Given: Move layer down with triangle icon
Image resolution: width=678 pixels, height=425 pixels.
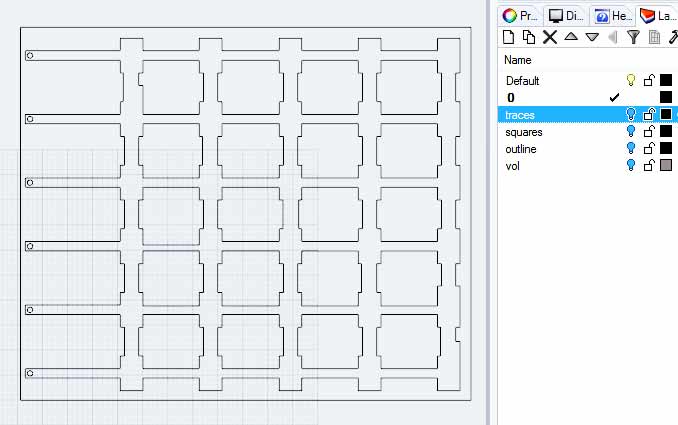Looking at the screenshot, I should click(592, 37).
